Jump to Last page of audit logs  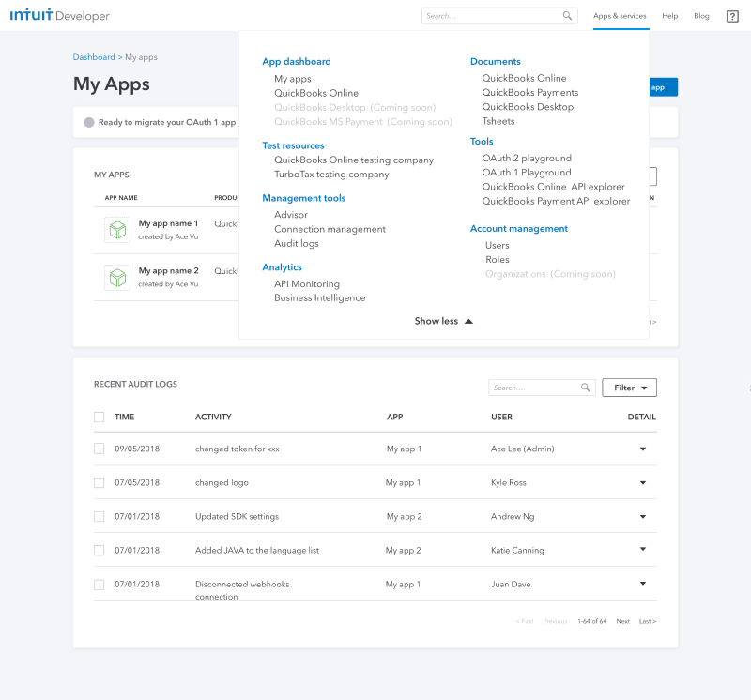click(x=648, y=621)
